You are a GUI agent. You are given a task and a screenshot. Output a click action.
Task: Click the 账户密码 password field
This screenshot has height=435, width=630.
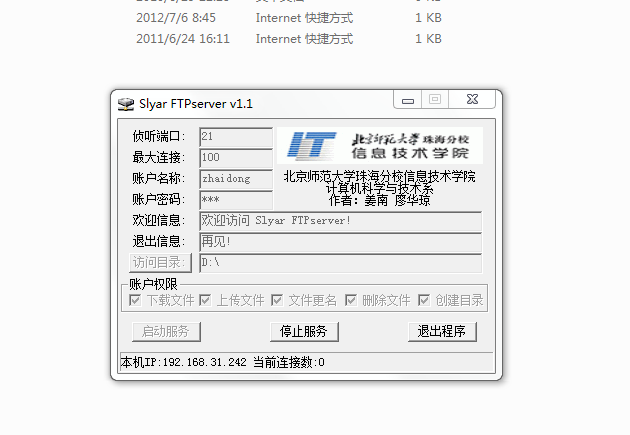(236, 200)
